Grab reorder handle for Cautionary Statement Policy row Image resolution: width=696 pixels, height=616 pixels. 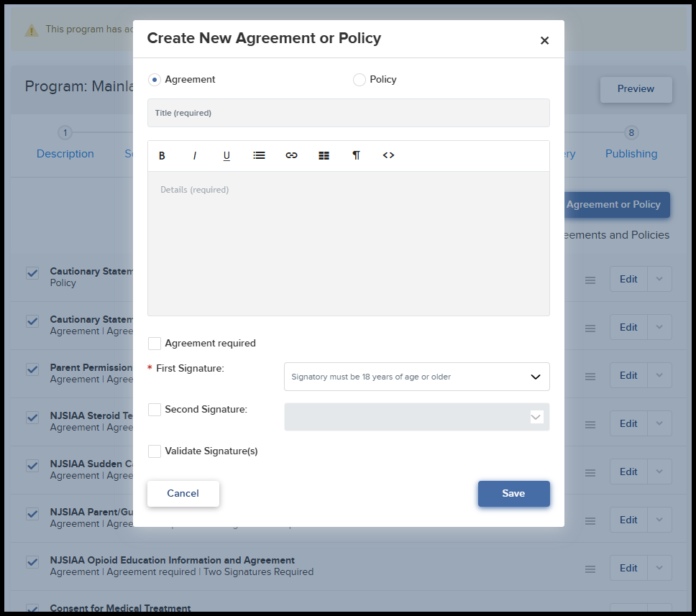tap(590, 280)
